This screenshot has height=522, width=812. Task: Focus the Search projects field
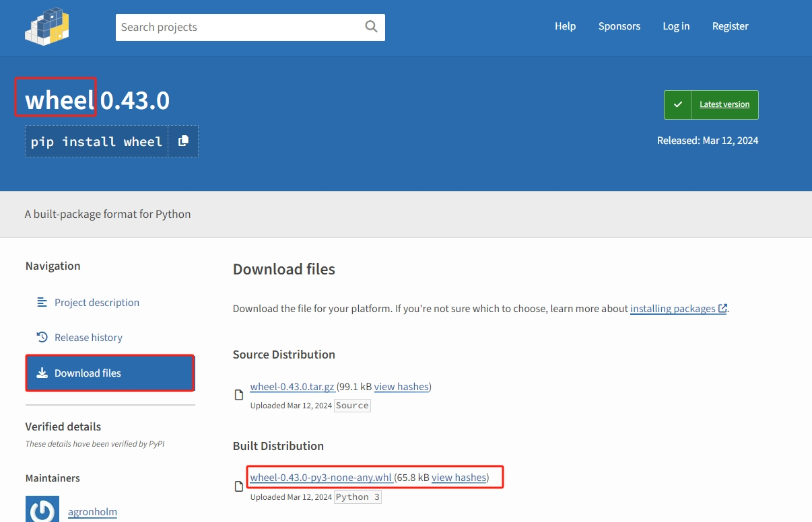(250, 28)
